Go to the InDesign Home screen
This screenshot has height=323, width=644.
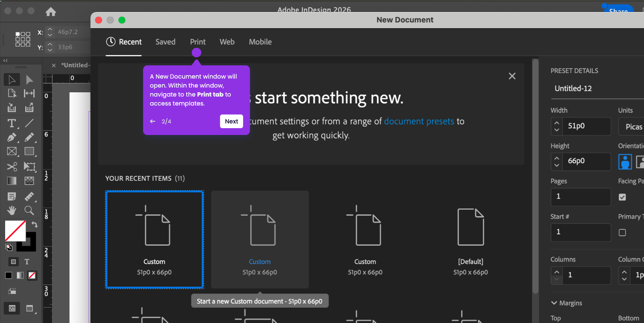point(51,12)
